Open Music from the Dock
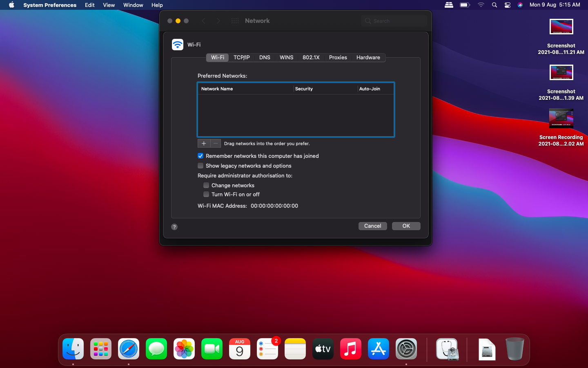The width and height of the screenshot is (588, 368). [351, 349]
